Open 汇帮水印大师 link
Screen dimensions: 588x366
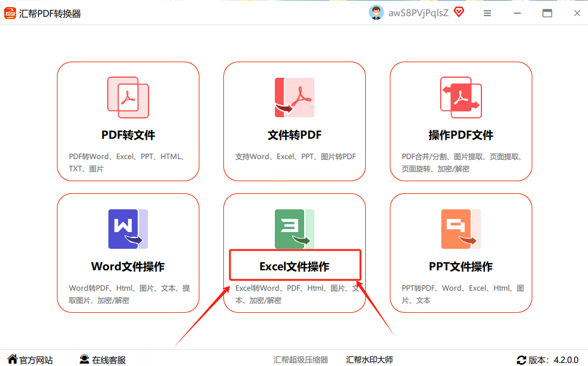pyautogui.click(x=369, y=359)
